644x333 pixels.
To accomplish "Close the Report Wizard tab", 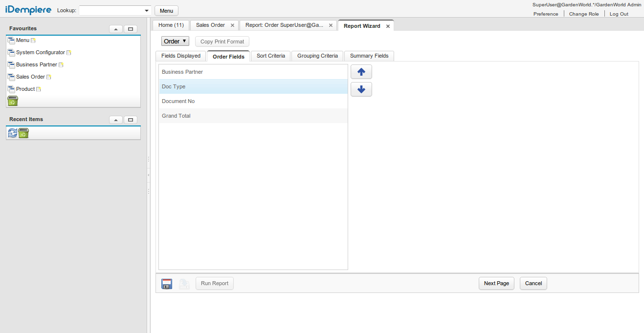I will (388, 26).
